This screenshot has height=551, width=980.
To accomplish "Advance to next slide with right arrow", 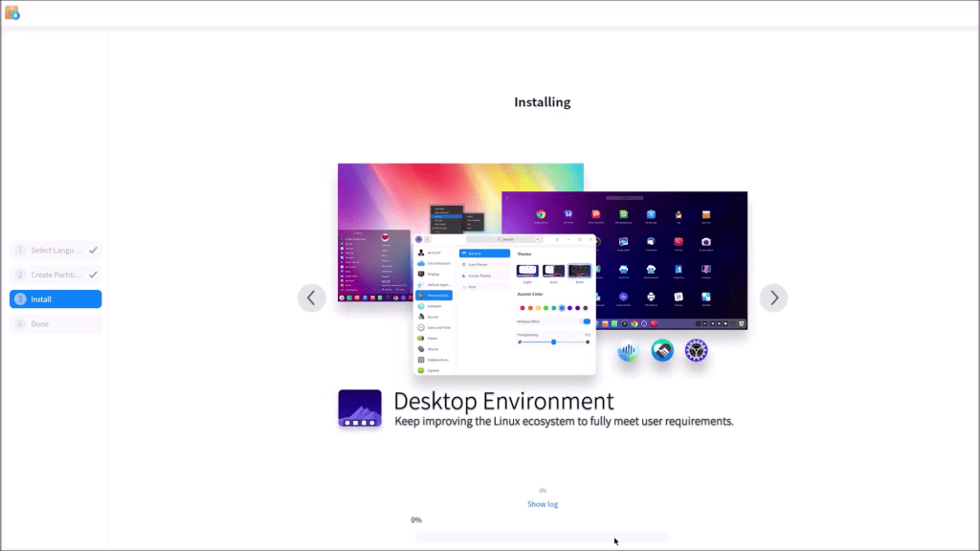I will [x=773, y=298].
